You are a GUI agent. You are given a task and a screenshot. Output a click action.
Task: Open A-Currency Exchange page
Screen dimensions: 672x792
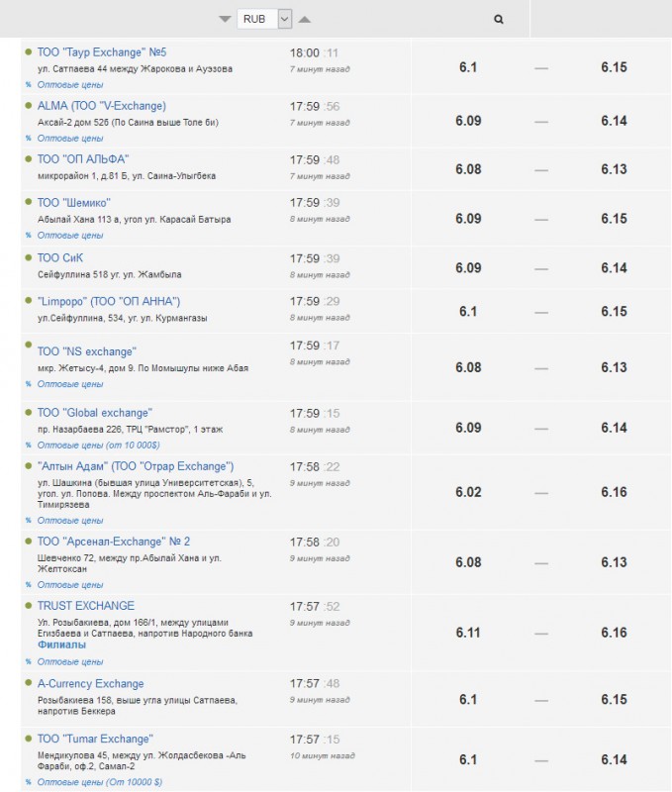coord(90,684)
